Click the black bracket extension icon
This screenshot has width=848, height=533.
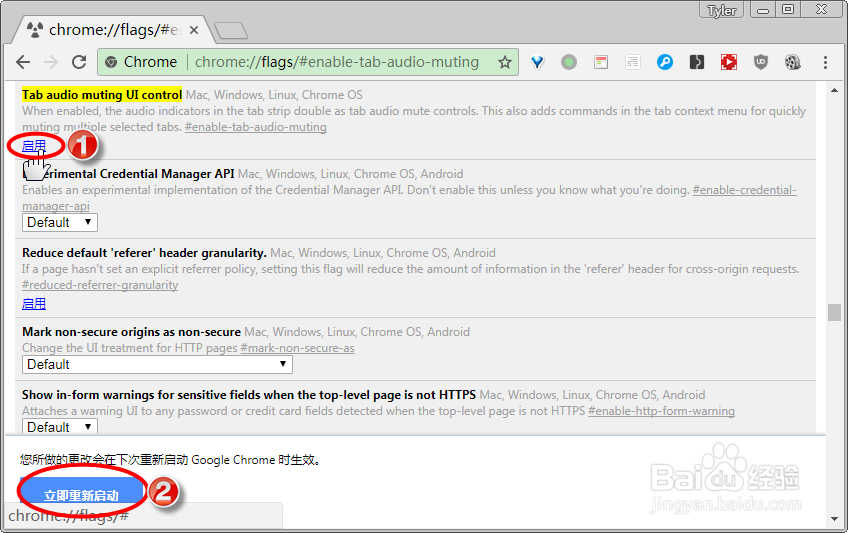pyautogui.click(x=697, y=63)
